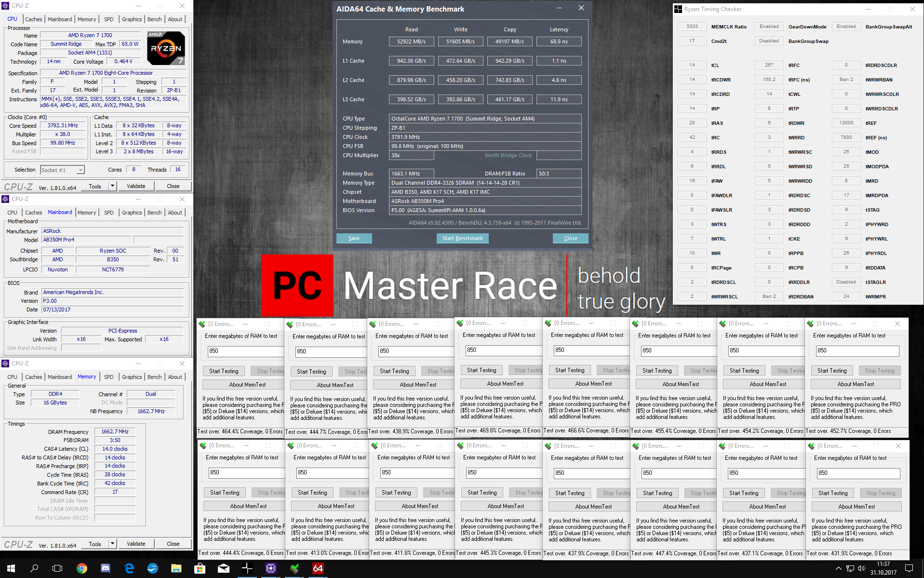Switch to SPD tab in the CPU-Z Processor window
Image resolution: width=924 pixels, height=578 pixels.
tap(109, 19)
